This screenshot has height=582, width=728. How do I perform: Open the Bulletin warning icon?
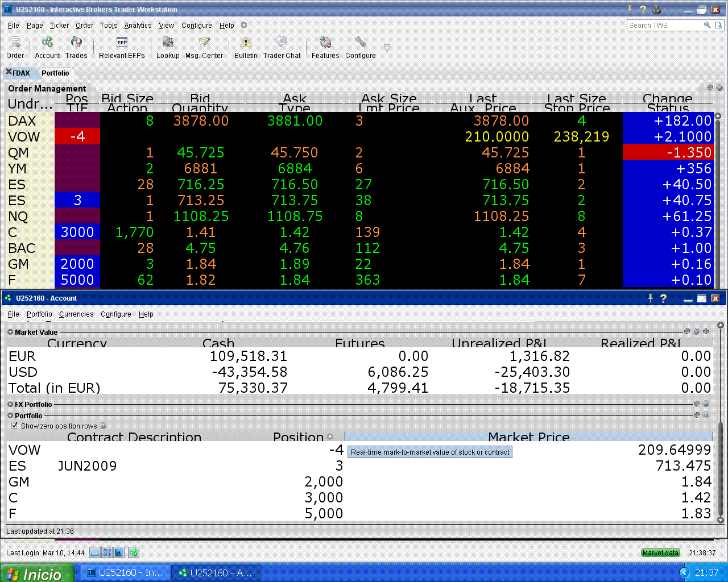pyautogui.click(x=246, y=47)
